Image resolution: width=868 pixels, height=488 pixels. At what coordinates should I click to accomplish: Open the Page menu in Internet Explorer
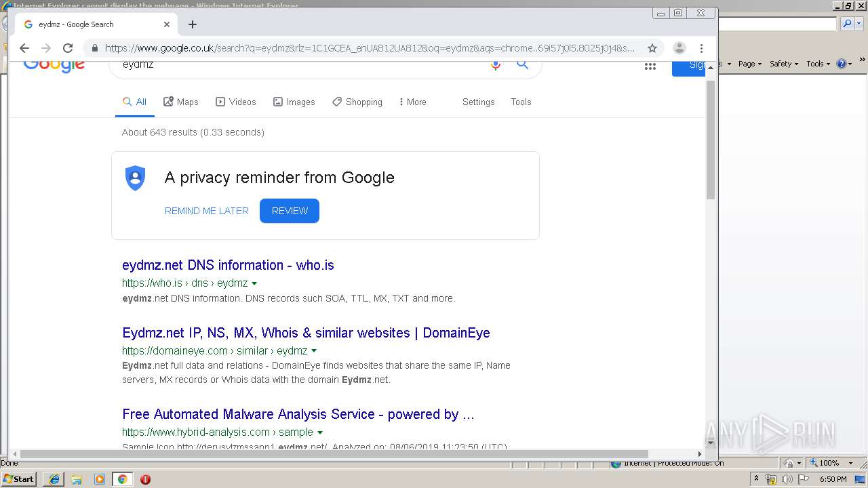[x=749, y=64]
